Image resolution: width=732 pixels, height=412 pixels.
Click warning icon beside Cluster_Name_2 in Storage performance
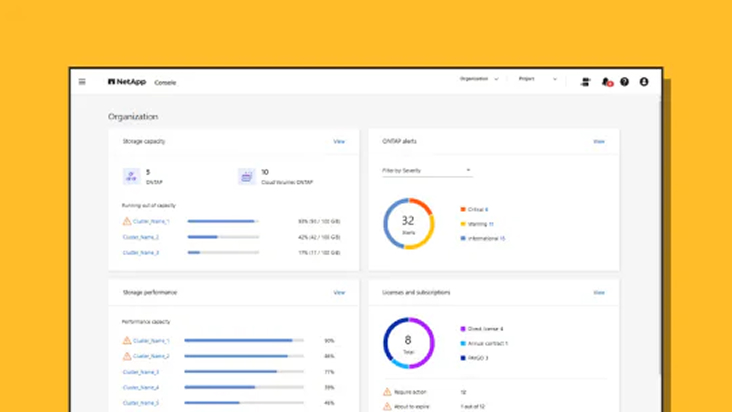pos(127,356)
